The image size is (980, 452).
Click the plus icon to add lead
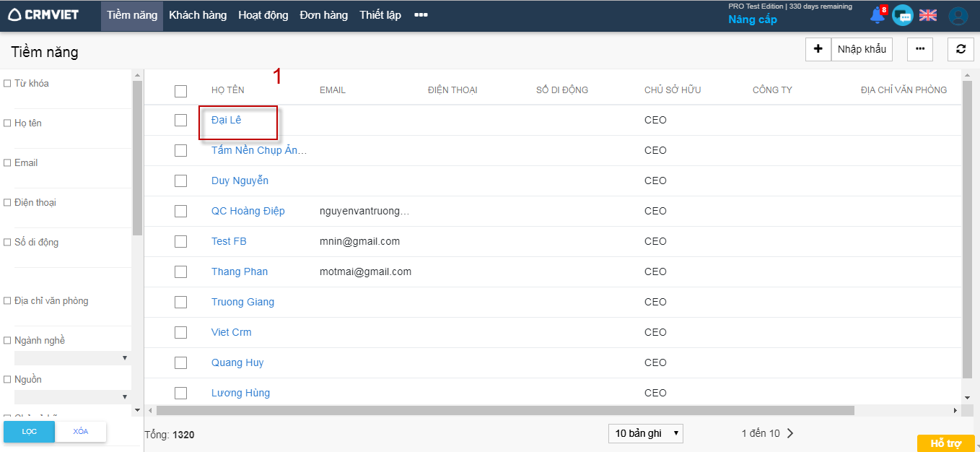click(x=818, y=49)
